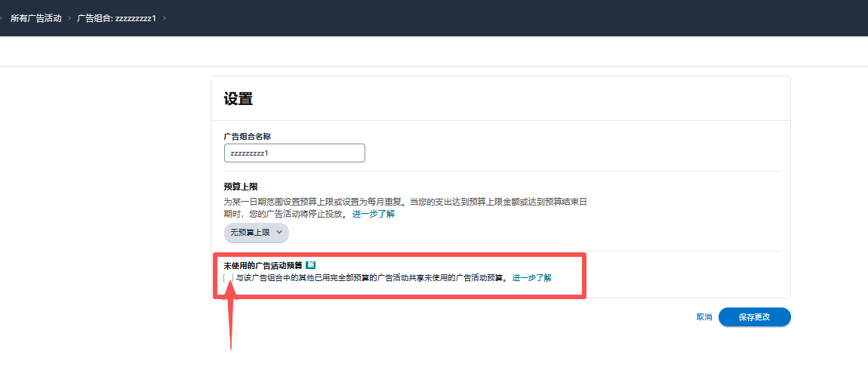Click the chevron after 所有广告活动 breadcrumb
This screenshot has width=868, height=377.
pyautogui.click(x=69, y=17)
